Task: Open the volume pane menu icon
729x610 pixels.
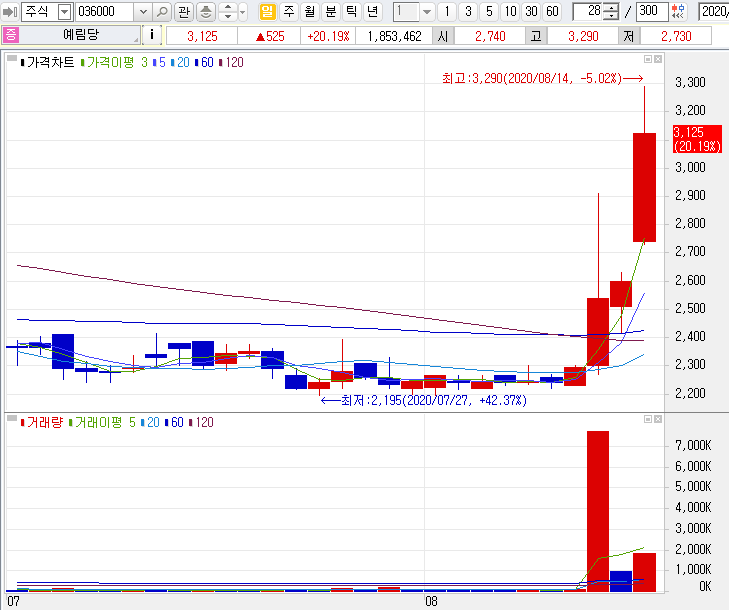Action: 12,419
